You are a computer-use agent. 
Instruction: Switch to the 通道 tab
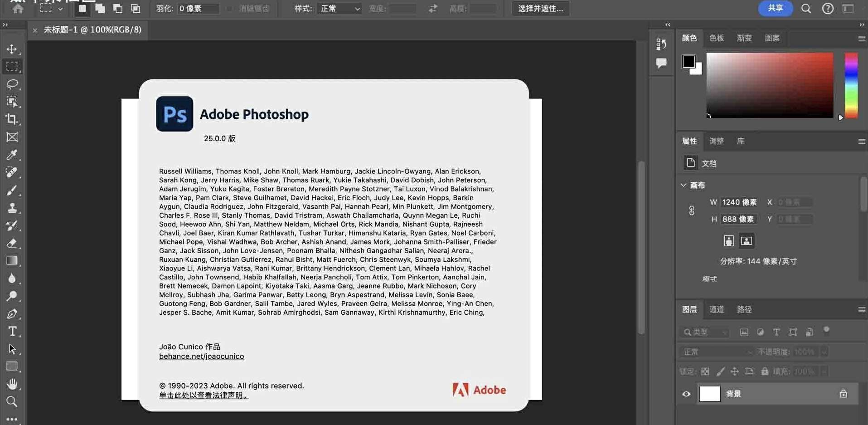pos(716,309)
